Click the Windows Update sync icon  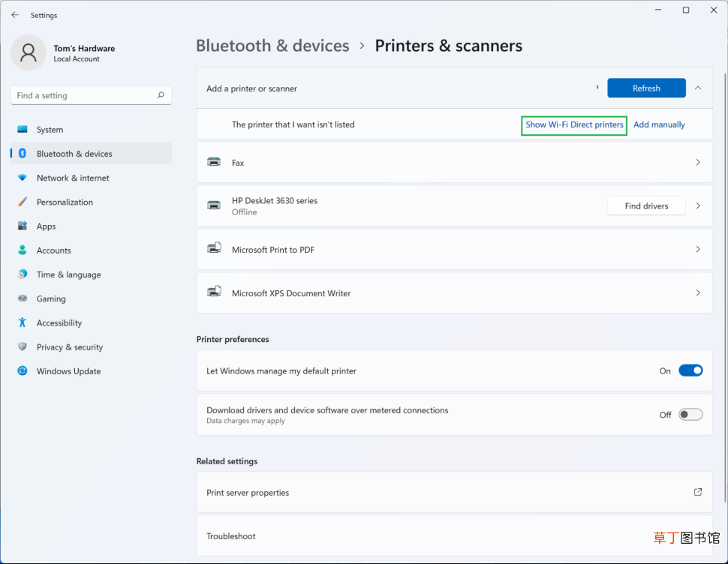[23, 370]
